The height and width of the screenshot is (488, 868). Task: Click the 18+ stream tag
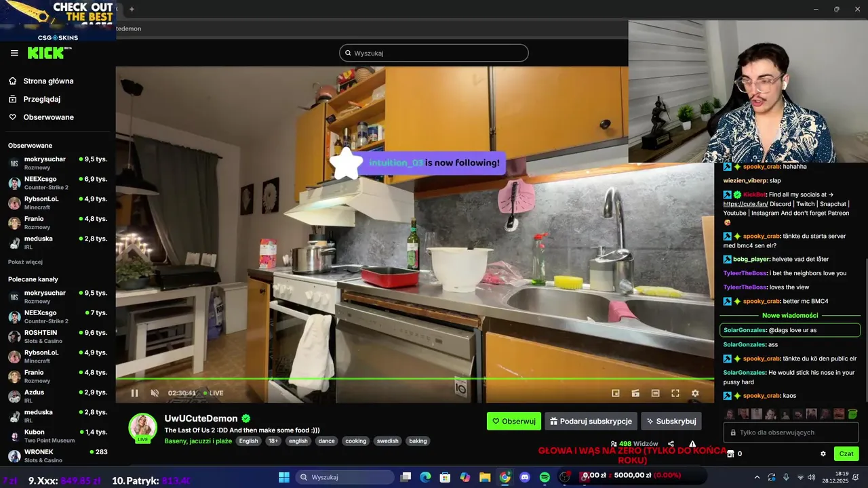point(273,441)
